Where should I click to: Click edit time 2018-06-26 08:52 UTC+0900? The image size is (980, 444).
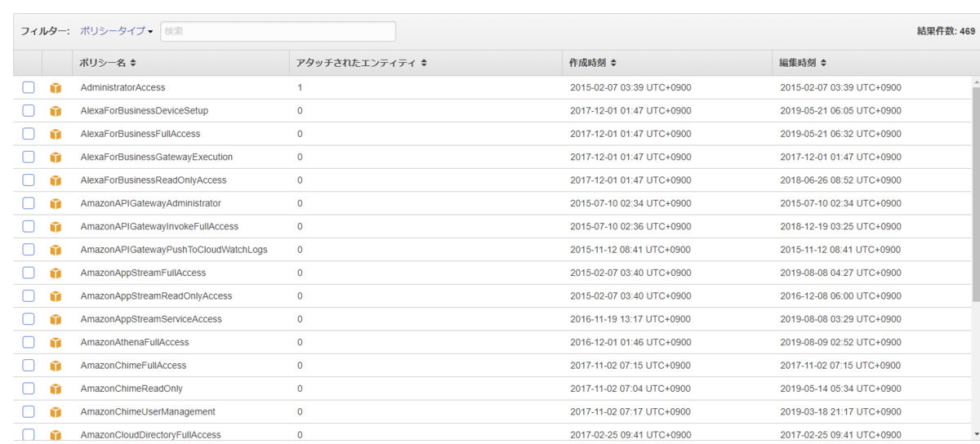click(840, 180)
